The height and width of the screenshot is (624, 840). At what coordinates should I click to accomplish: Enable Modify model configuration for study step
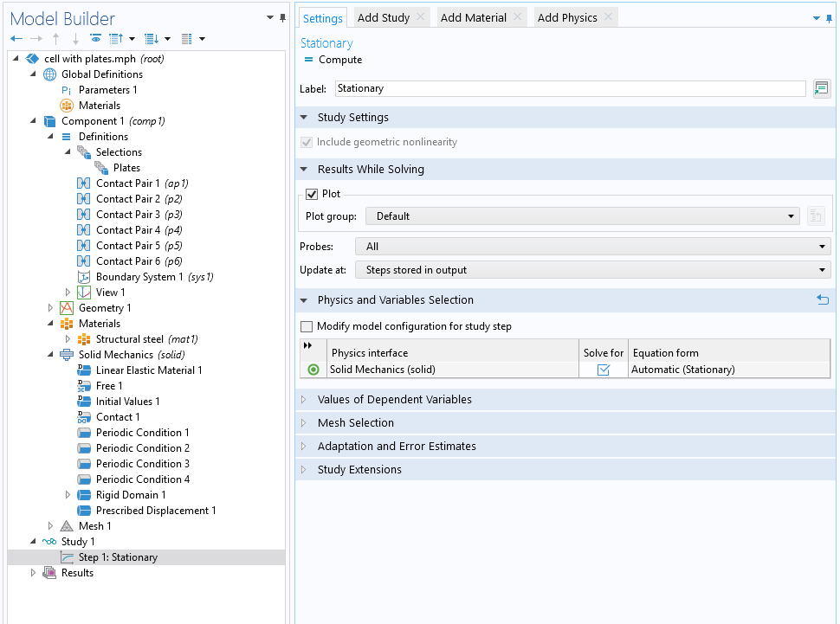point(307,326)
